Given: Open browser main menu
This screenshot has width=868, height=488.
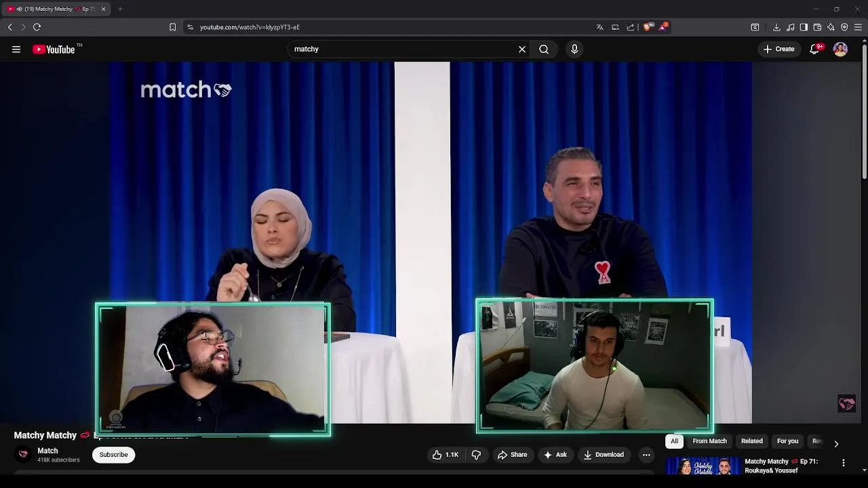Looking at the screenshot, I should click(858, 27).
